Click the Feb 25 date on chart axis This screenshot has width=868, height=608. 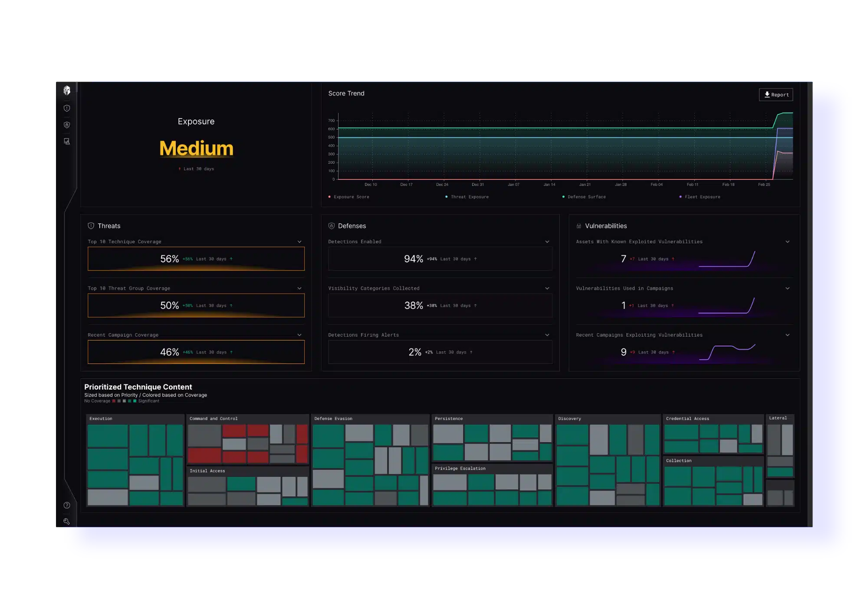[x=764, y=185]
